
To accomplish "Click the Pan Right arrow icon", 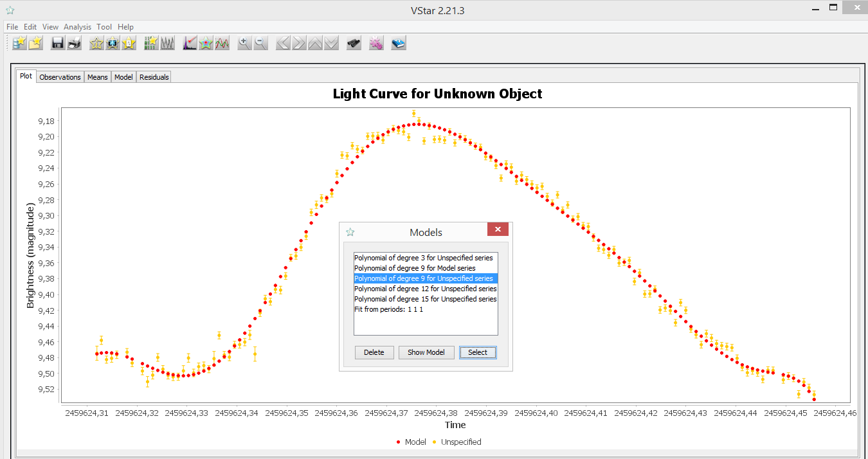I will (299, 43).
